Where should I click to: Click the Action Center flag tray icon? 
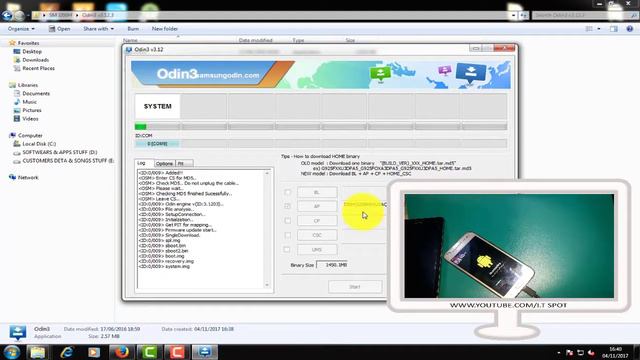click(570, 353)
